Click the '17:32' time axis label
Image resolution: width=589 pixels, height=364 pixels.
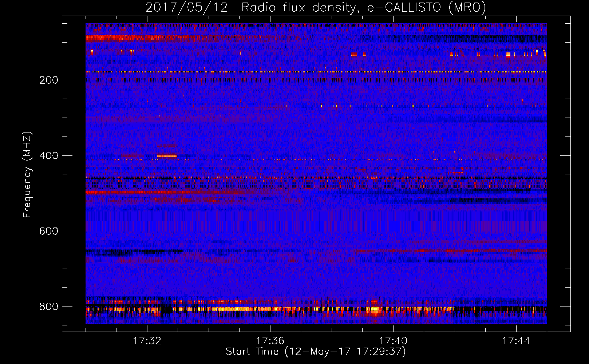(147, 341)
